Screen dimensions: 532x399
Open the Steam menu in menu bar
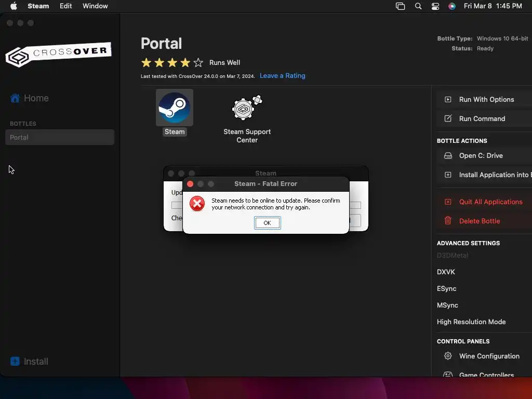[38, 6]
